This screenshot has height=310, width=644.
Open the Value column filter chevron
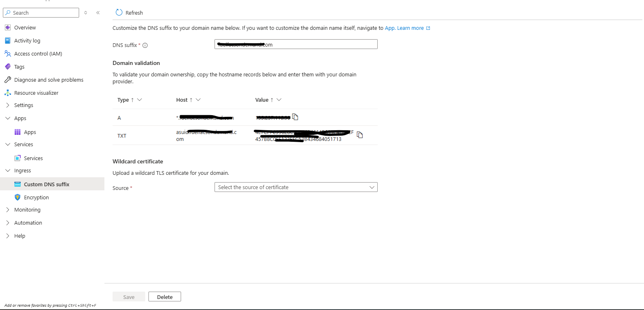click(279, 100)
